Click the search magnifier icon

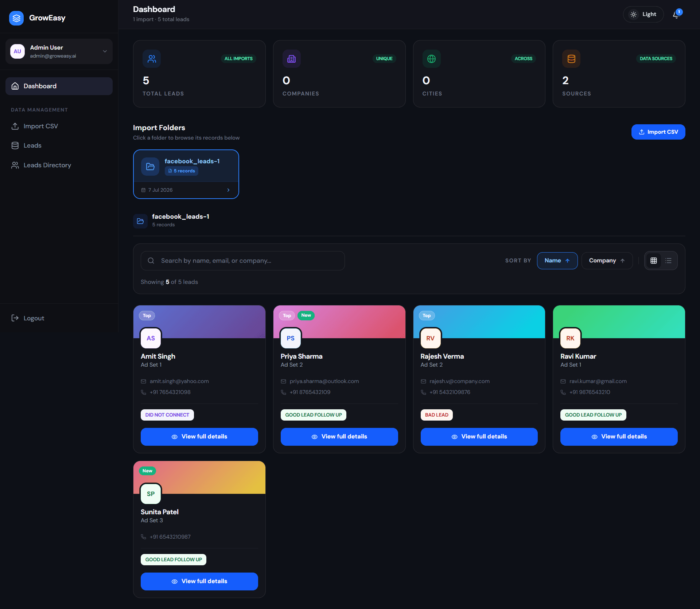pyautogui.click(x=151, y=261)
